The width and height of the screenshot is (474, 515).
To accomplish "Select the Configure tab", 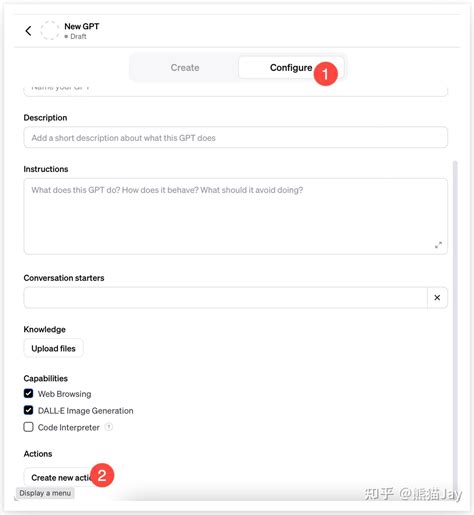I will 291,68.
